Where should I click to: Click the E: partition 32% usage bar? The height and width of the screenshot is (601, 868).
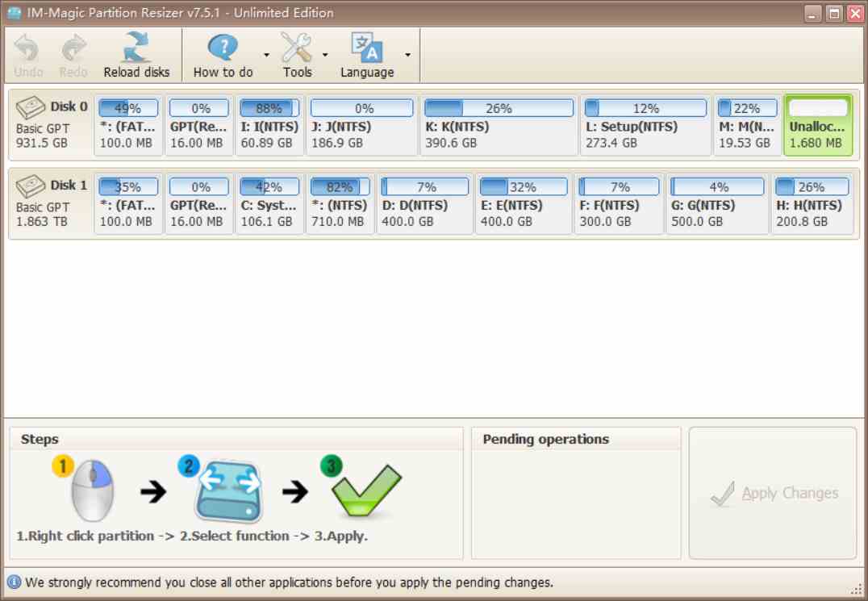pyautogui.click(x=524, y=186)
